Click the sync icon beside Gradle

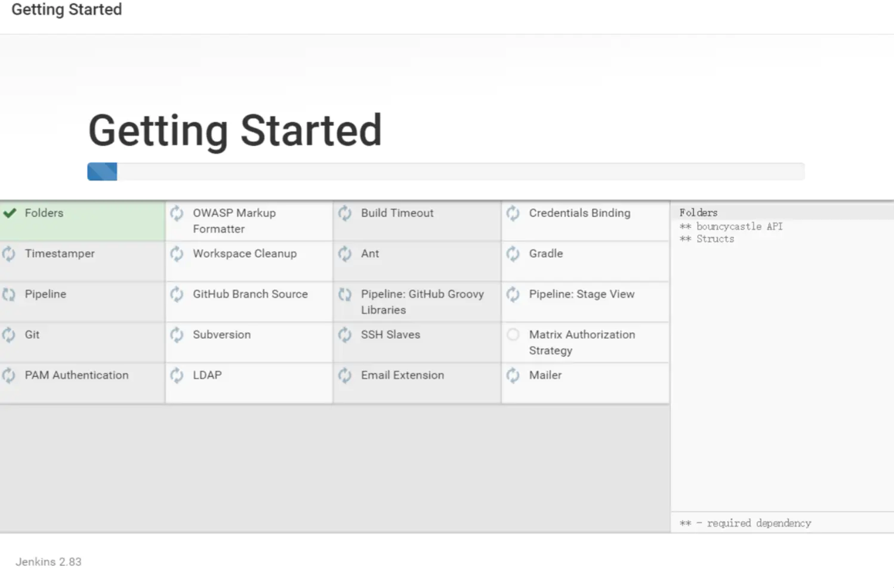pyautogui.click(x=513, y=253)
